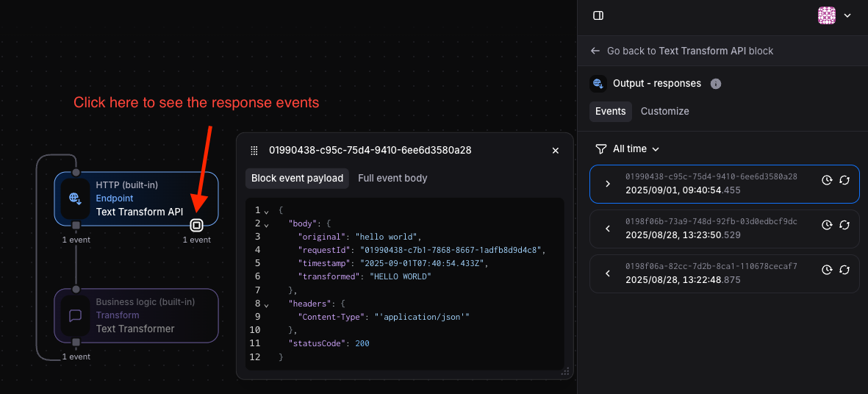Click clock icon for 09:40:54 event
Viewport: 868px width, 394px height.
coord(827,180)
